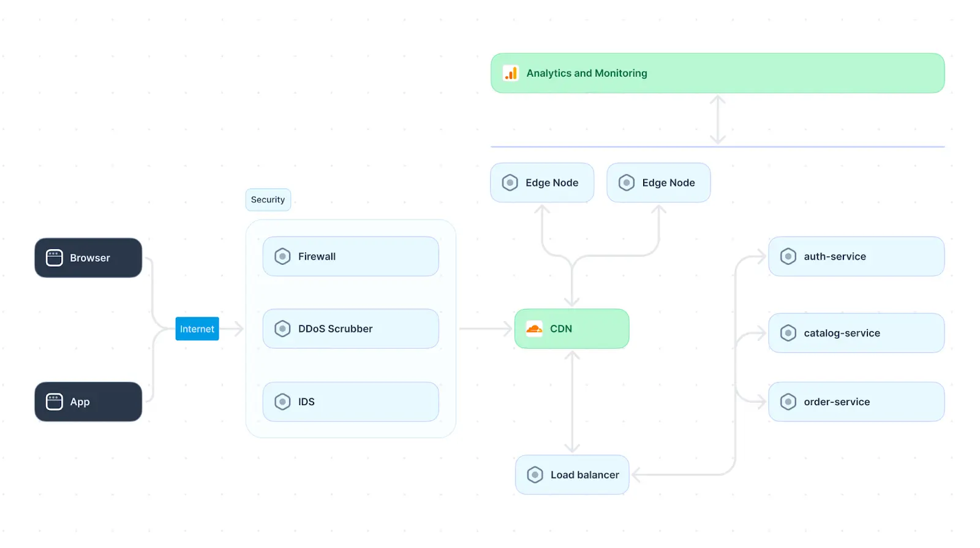Click the App node's window icon
The height and width of the screenshot is (548, 980).
55,402
